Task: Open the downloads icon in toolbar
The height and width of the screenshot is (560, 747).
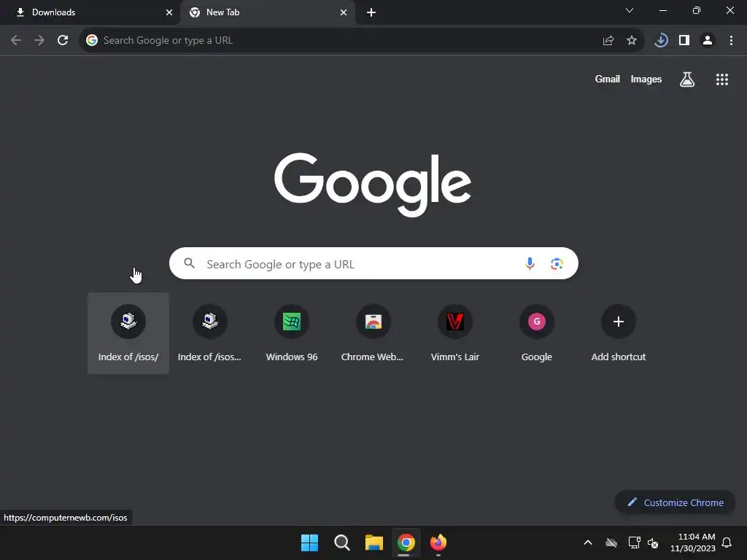Action: [661, 41]
